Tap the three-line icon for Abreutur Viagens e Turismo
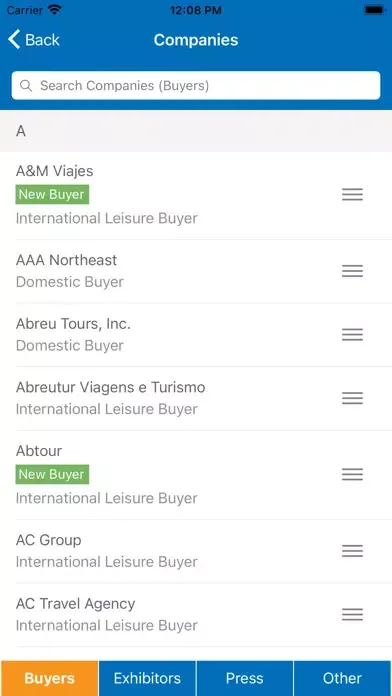The height and width of the screenshot is (696, 392). pyautogui.click(x=352, y=398)
